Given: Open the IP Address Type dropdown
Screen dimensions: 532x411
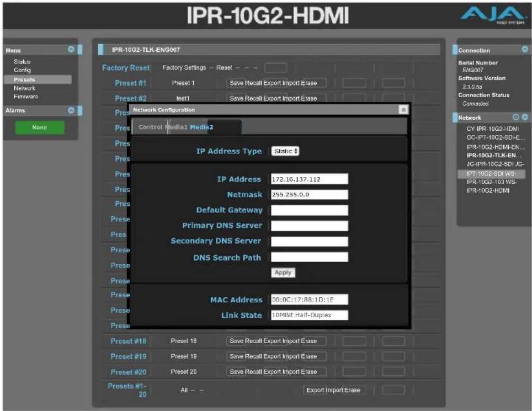Looking at the screenshot, I should (285, 151).
